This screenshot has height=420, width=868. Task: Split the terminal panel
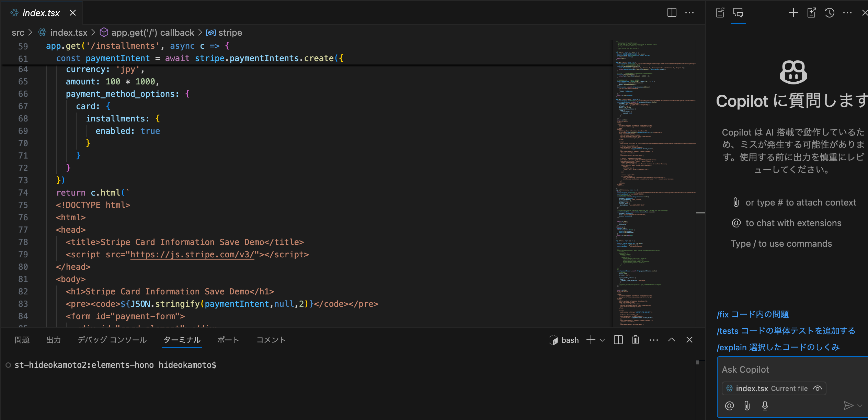click(x=618, y=340)
